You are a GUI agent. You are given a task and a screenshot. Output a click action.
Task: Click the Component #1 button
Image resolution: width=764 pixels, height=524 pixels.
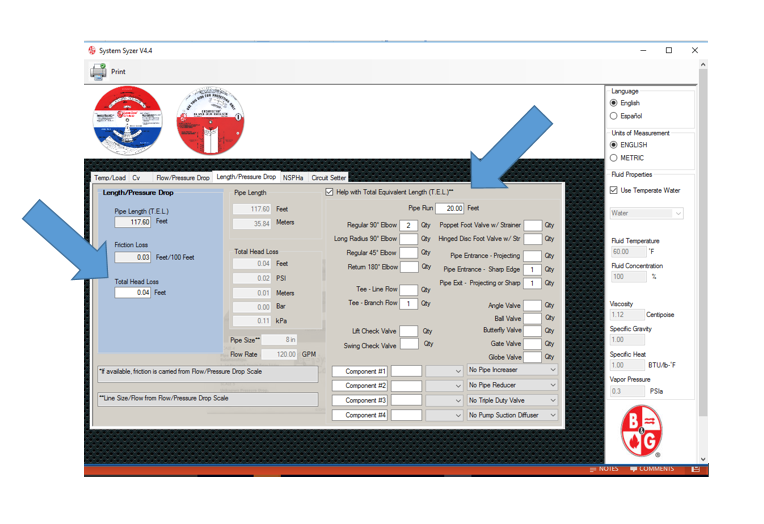(x=360, y=371)
